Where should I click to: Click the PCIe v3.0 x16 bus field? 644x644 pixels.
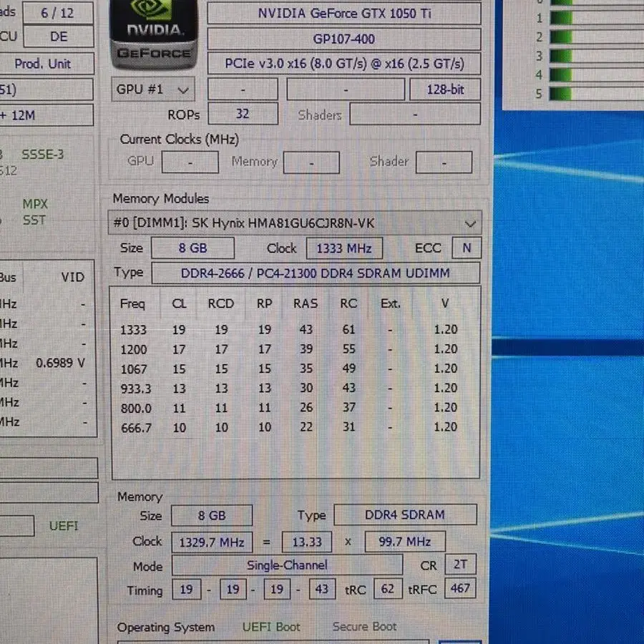[x=344, y=64]
